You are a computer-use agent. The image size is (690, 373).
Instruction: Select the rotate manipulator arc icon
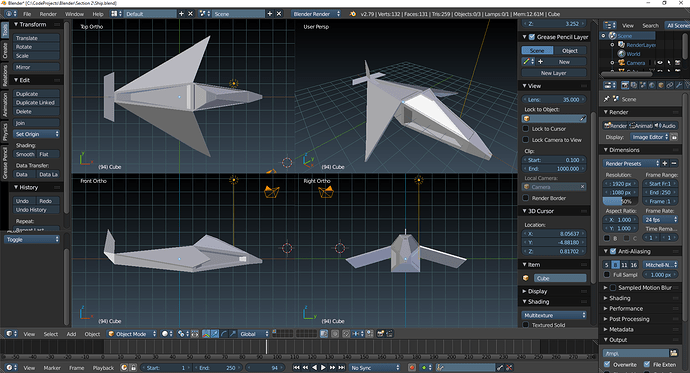click(224, 334)
